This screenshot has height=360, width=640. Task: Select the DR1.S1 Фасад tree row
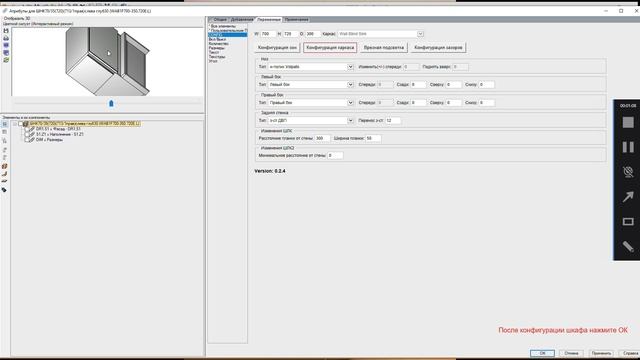pyautogui.click(x=58, y=129)
